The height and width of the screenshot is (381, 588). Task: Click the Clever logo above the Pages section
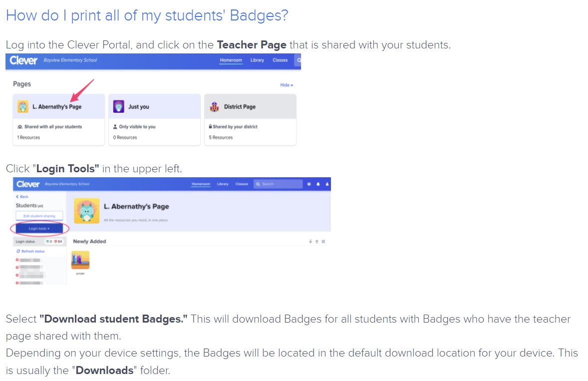pos(23,60)
